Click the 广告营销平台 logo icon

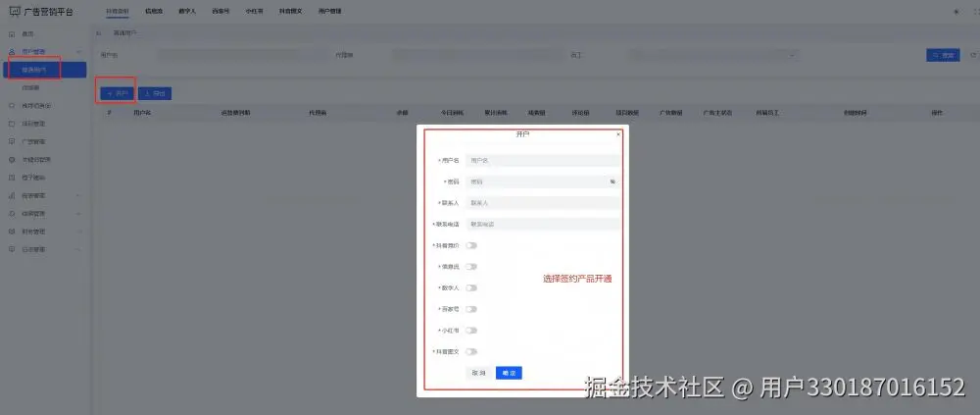tap(15, 11)
